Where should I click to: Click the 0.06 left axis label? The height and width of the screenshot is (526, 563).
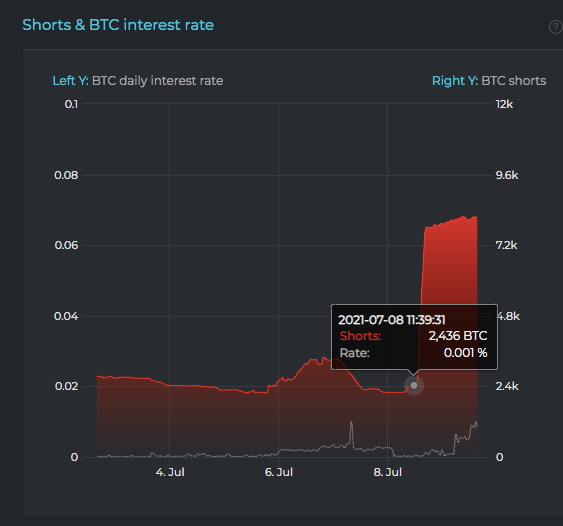66,245
